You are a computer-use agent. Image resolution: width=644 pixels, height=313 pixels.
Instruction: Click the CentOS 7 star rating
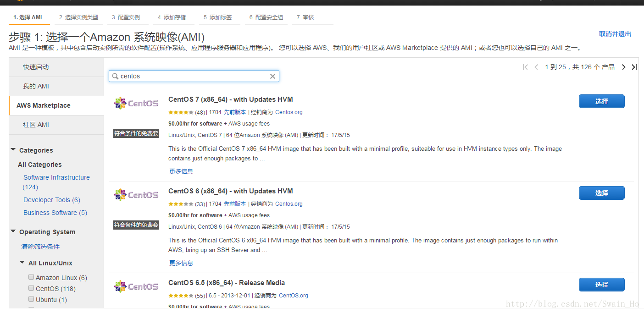tap(181, 112)
